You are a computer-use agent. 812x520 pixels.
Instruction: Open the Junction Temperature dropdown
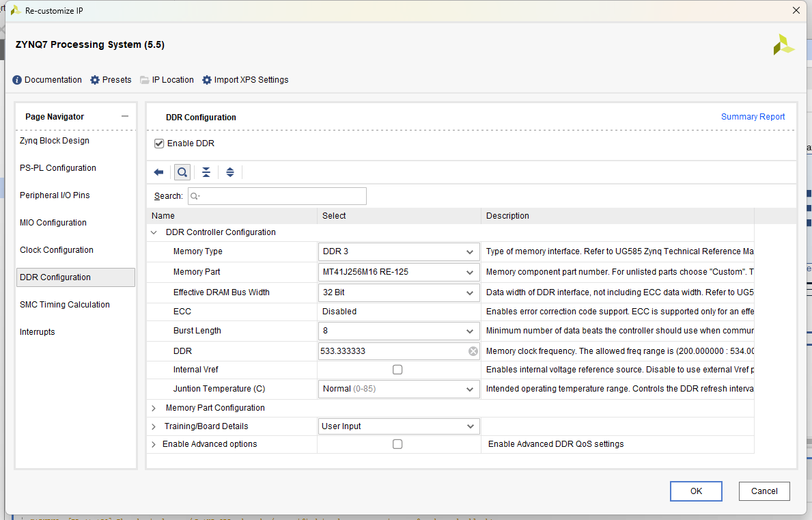tap(399, 389)
